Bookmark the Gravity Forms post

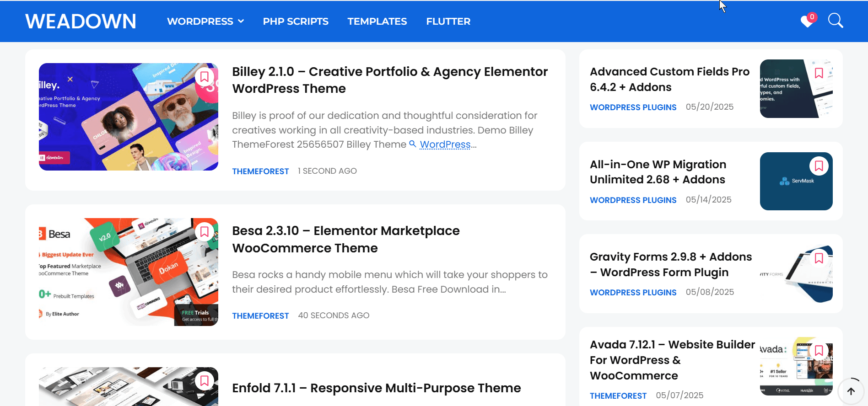tap(819, 258)
